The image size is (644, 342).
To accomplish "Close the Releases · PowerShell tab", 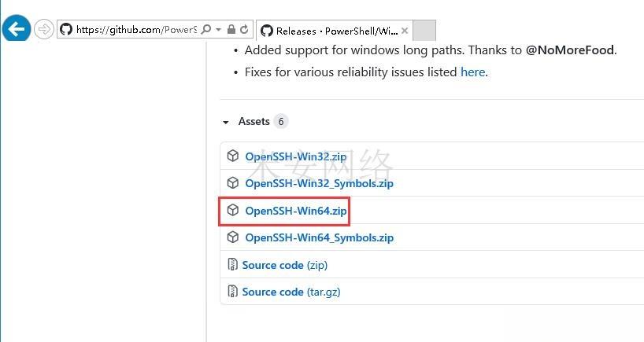I will [405, 31].
